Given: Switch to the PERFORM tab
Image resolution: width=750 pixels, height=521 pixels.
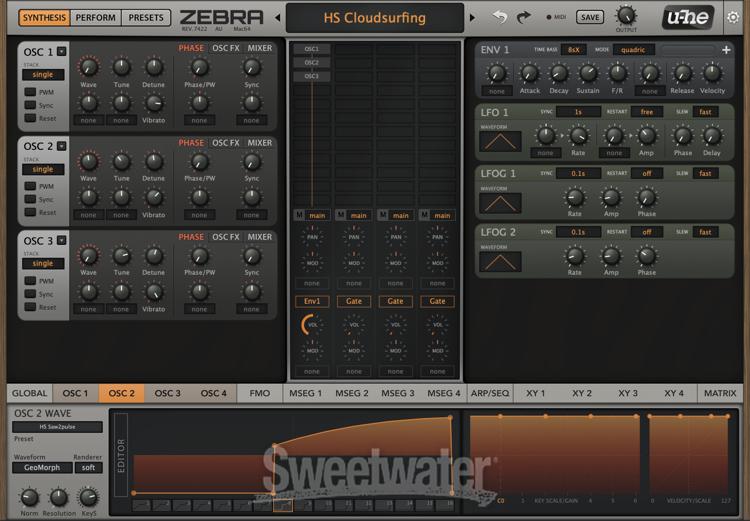Looking at the screenshot, I should 97,17.
